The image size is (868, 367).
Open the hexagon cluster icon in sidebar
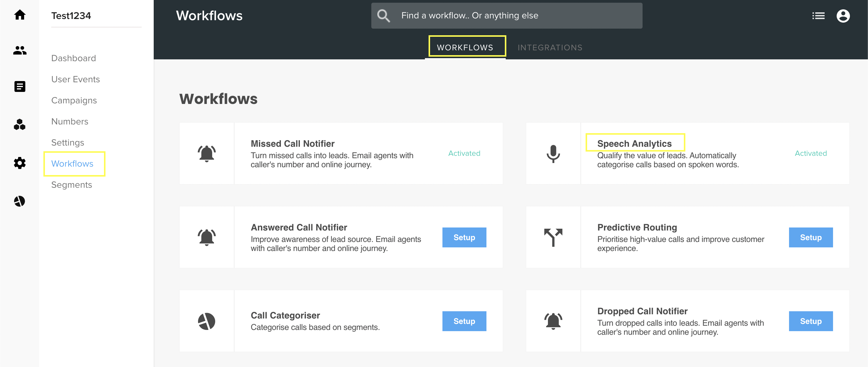point(20,124)
